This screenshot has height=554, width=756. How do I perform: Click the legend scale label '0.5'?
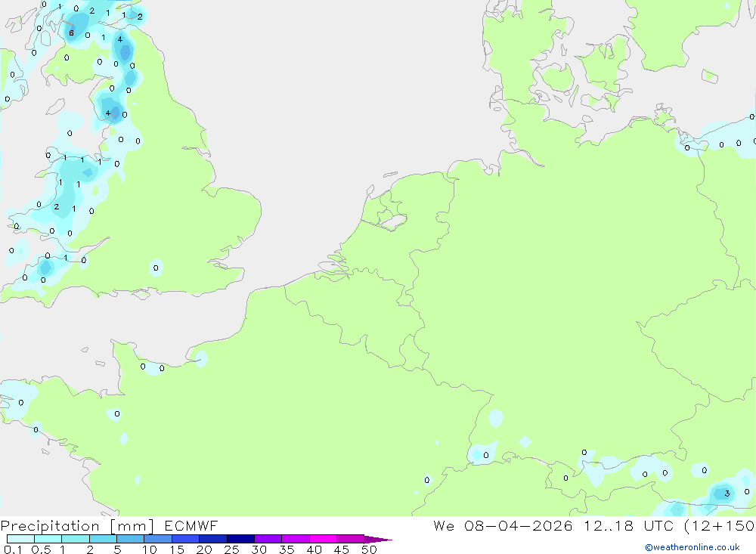click(x=41, y=549)
